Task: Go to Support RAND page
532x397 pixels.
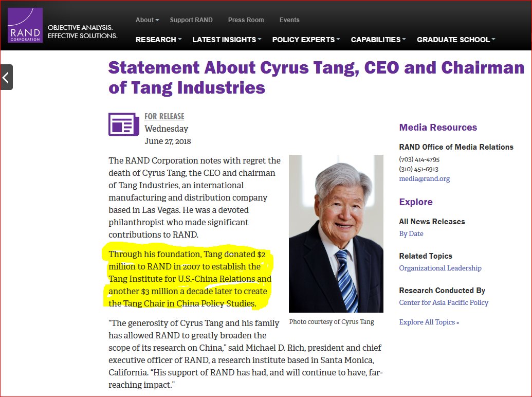Action: (191, 20)
